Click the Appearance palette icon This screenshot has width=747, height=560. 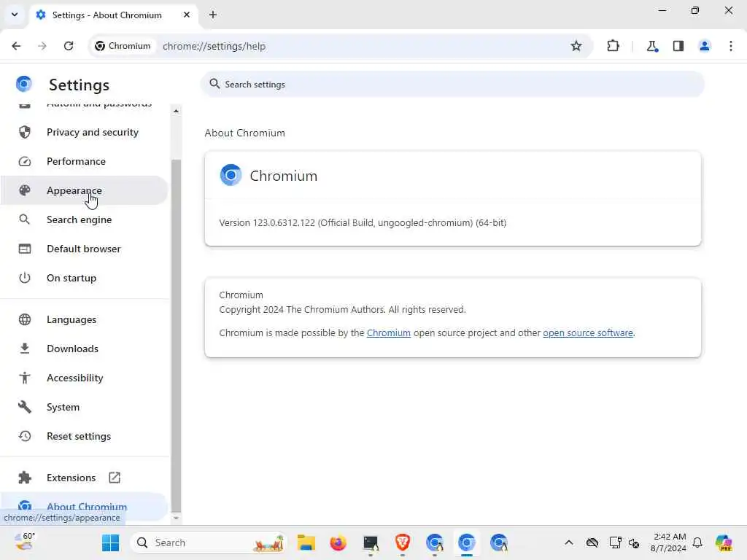click(25, 190)
